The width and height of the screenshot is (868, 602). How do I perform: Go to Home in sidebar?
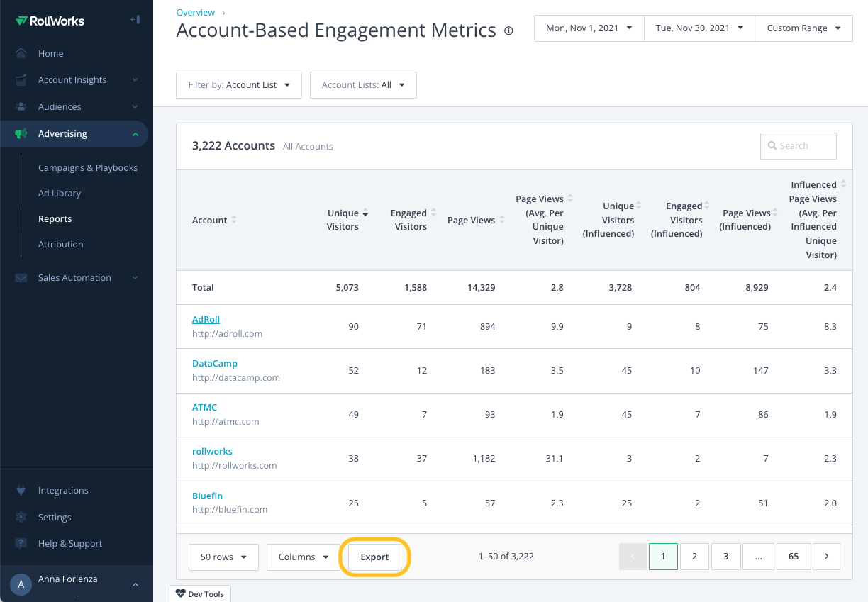point(51,53)
